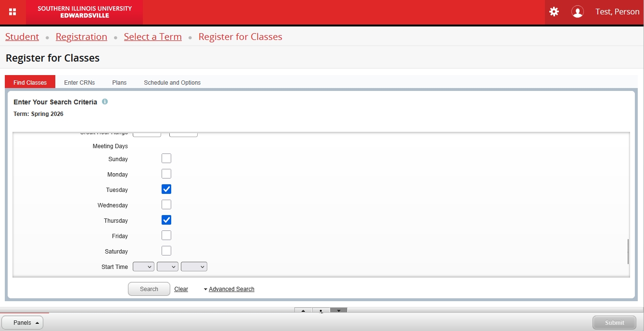644x331 pixels.
Task: Click the Clear link
Action: [181, 289]
